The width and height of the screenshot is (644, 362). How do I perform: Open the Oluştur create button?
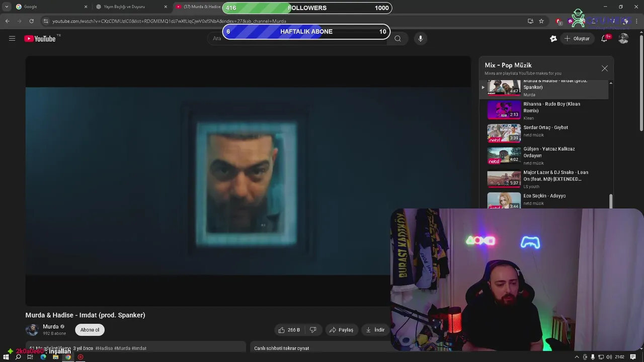[577, 38]
